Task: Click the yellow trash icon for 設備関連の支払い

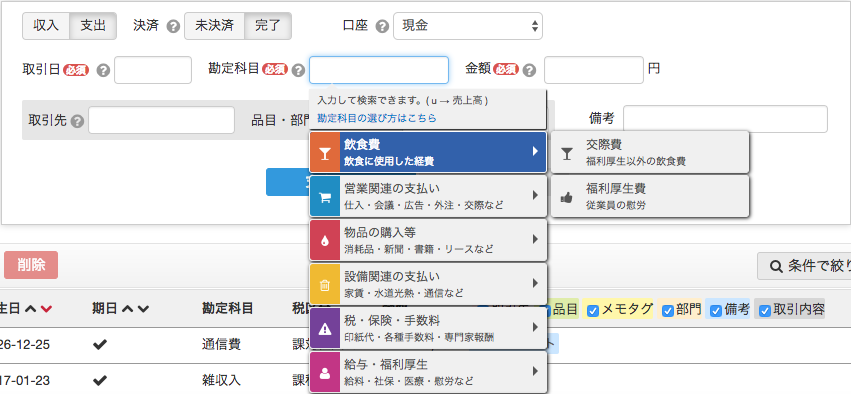Action: (x=325, y=284)
